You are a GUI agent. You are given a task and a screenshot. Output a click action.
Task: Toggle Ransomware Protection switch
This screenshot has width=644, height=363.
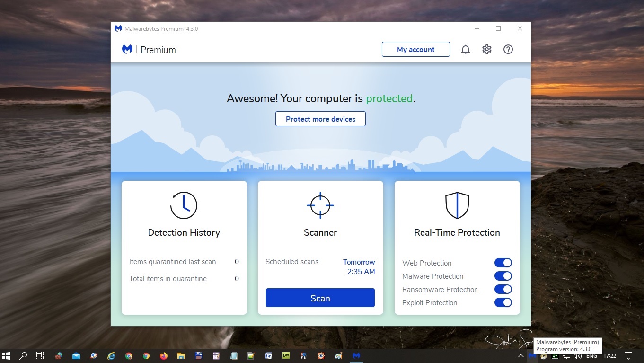(x=503, y=289)
